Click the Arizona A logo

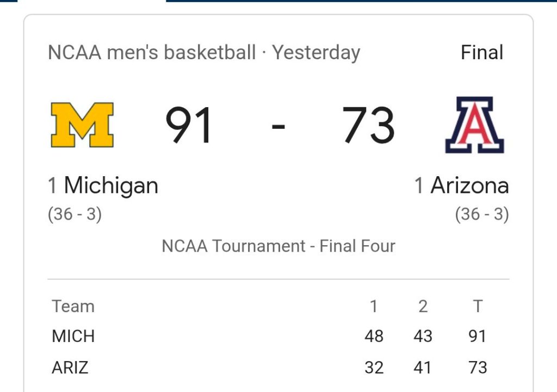click(474, 125)
